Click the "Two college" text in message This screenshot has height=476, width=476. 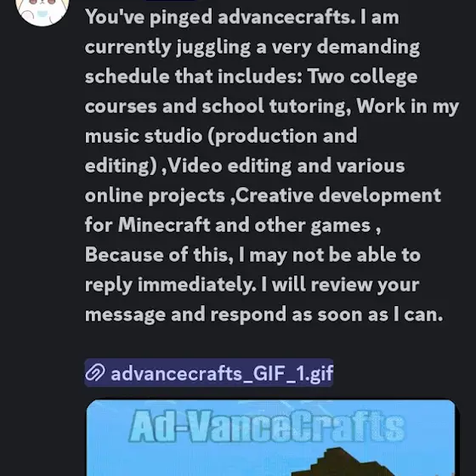[362, 76]
